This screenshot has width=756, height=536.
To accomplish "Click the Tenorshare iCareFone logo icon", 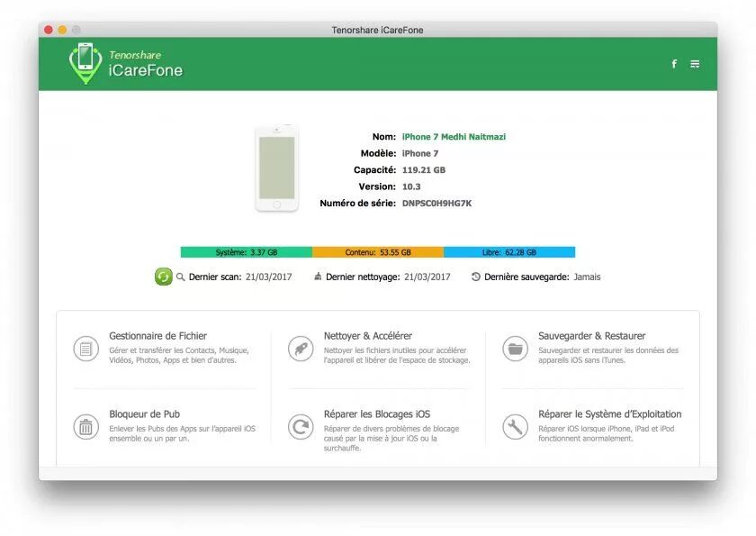I will [85, 63].
